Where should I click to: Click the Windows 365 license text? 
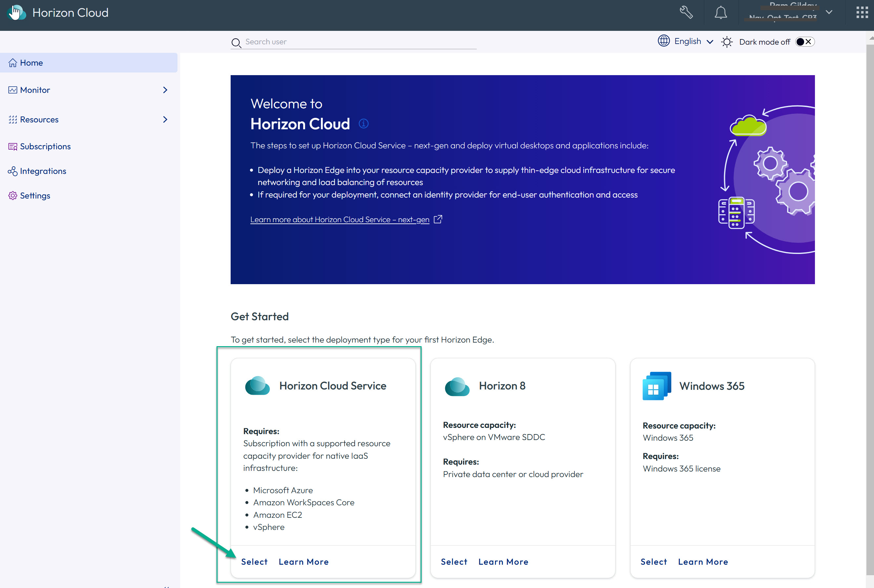682,469
